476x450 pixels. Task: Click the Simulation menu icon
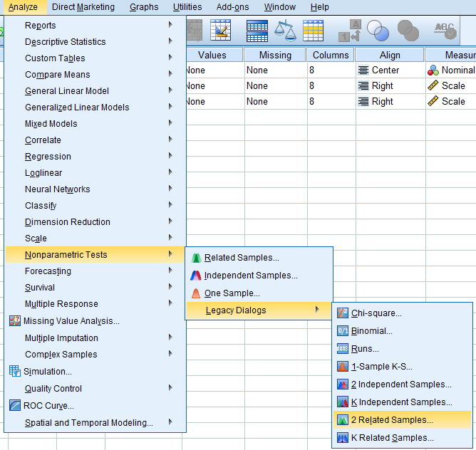tap(15, 371)
